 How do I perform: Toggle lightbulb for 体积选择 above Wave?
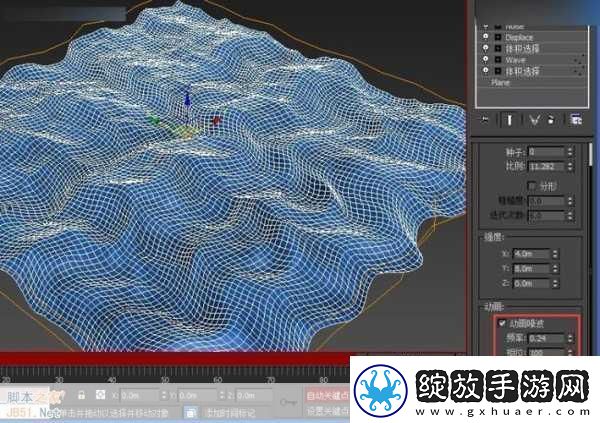coord(486,48)
